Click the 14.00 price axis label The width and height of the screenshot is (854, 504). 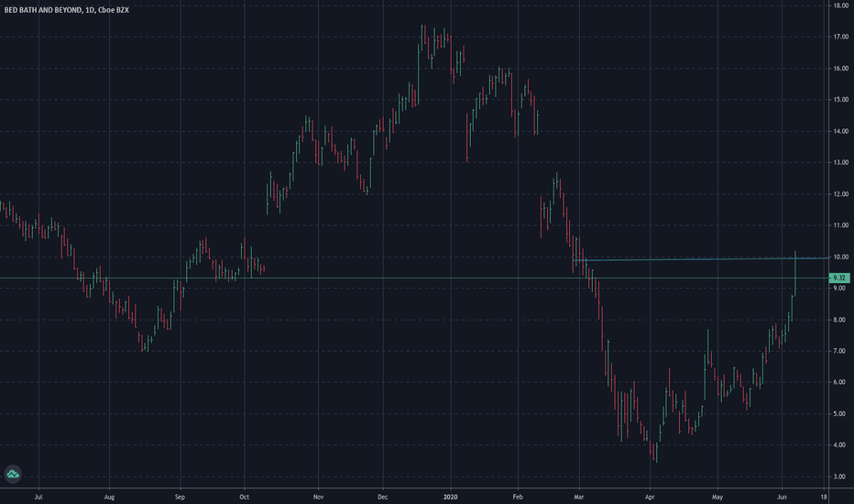[840, 131]
